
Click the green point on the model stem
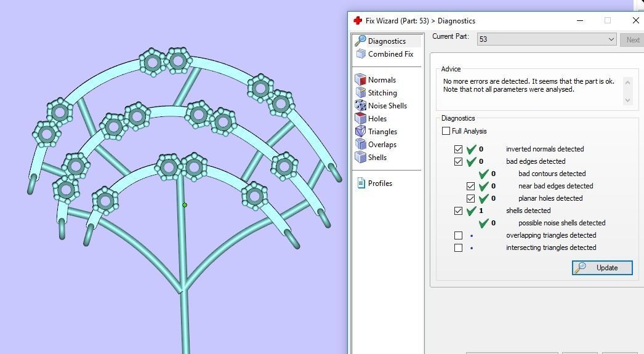185,205
